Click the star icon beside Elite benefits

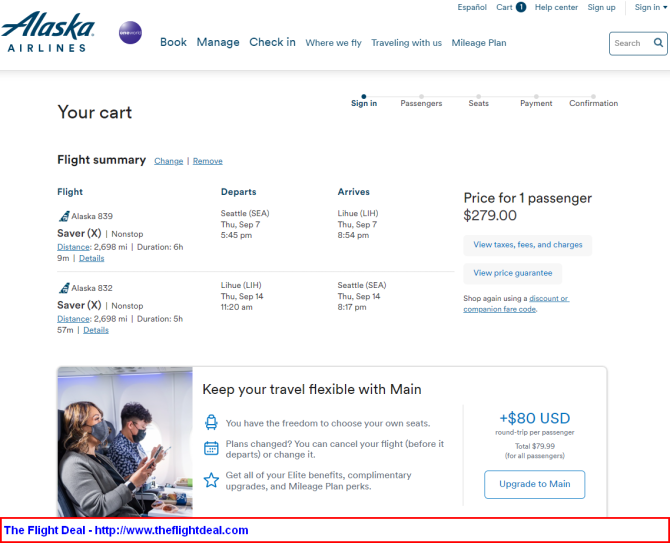click(x=211, y=480)
